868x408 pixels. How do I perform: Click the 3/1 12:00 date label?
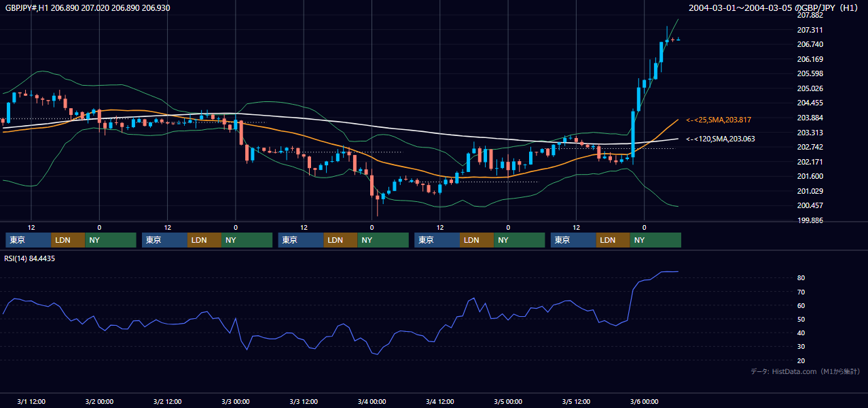[x=31, y=401]
